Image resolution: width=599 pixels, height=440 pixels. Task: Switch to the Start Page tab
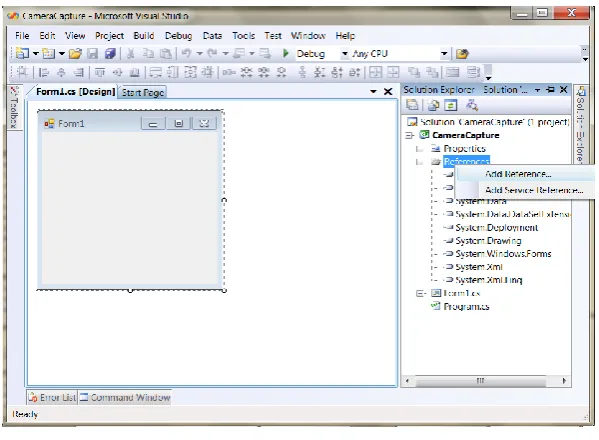143,92
